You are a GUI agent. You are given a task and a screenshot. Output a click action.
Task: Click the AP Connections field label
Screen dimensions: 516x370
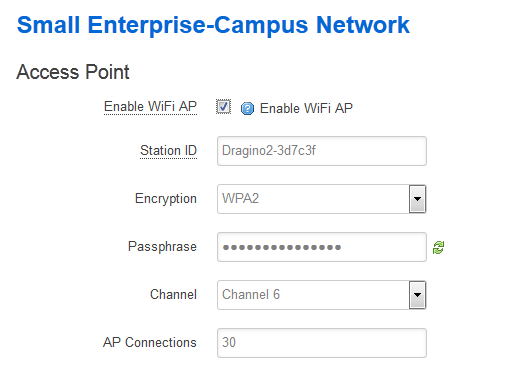point(150,343)
